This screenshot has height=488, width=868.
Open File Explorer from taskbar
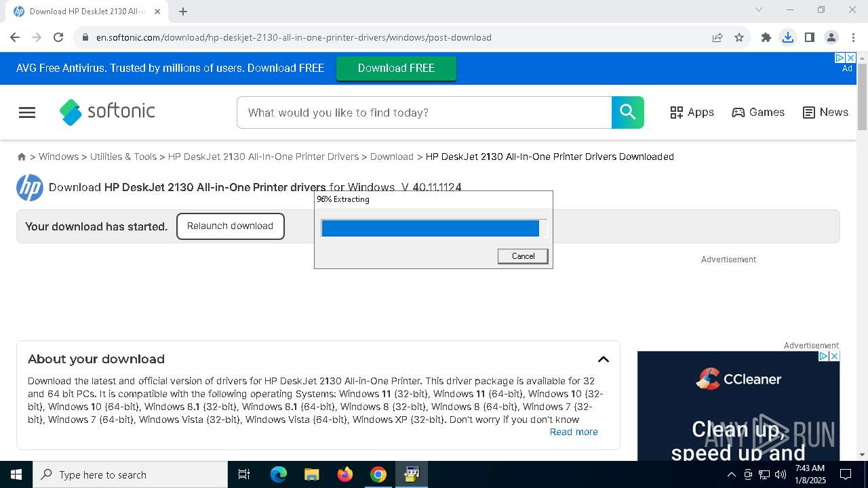pos(311,474)
